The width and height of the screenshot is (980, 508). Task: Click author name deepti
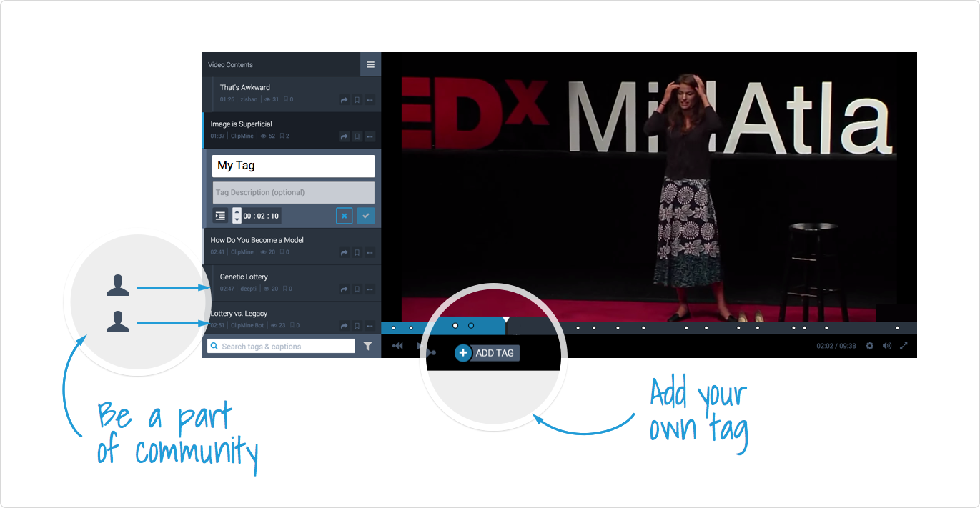[x=248, y=289]
